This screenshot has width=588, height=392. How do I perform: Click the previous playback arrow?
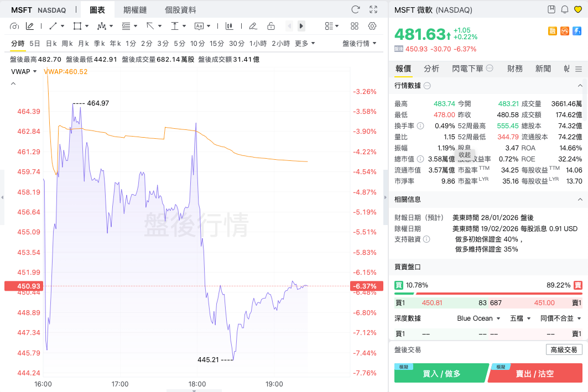pos(289,26)
